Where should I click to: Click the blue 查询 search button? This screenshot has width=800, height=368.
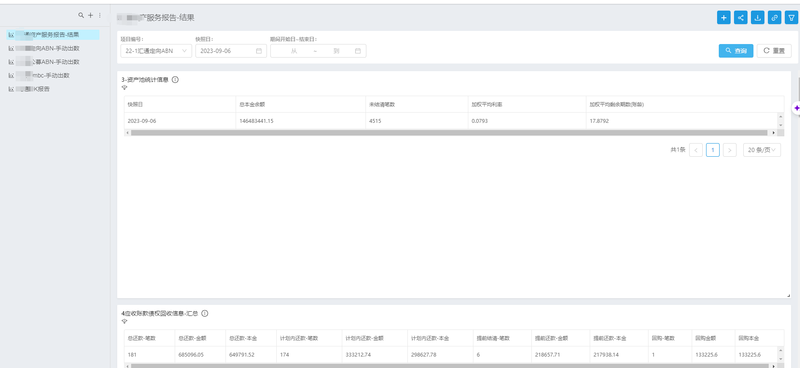(x=736, y=51)
